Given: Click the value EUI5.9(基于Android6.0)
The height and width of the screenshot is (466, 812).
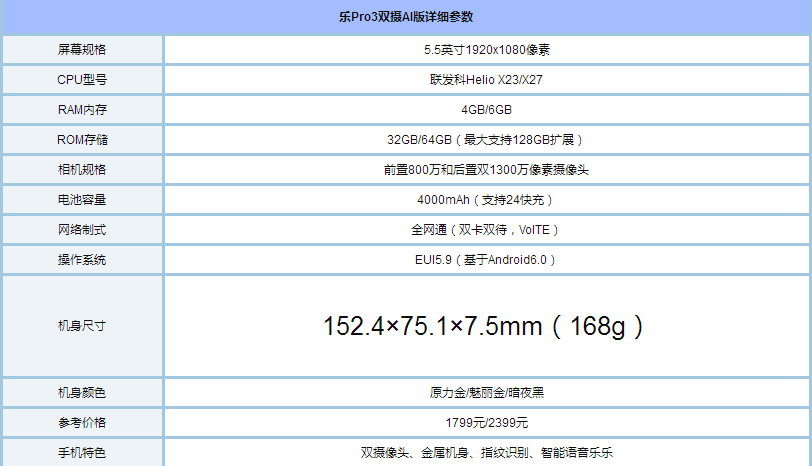Looking at the screenshot, I should pos(487,260).
